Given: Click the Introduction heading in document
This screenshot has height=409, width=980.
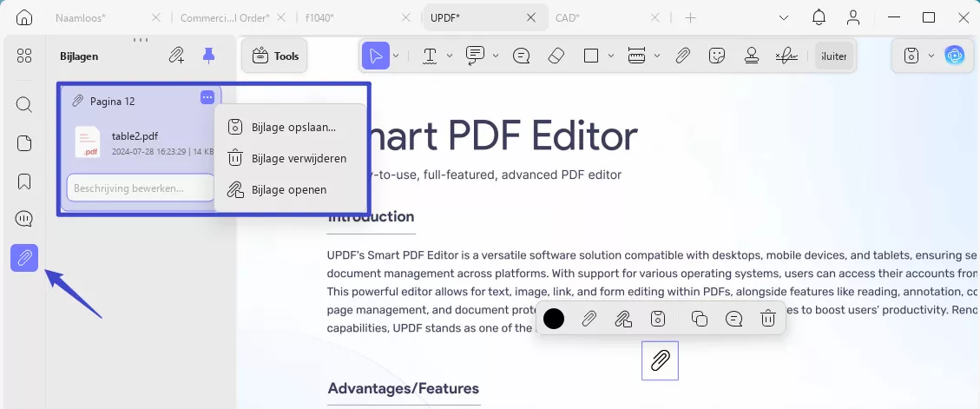Looking at the screenshot, I should (x=371, y=217).
